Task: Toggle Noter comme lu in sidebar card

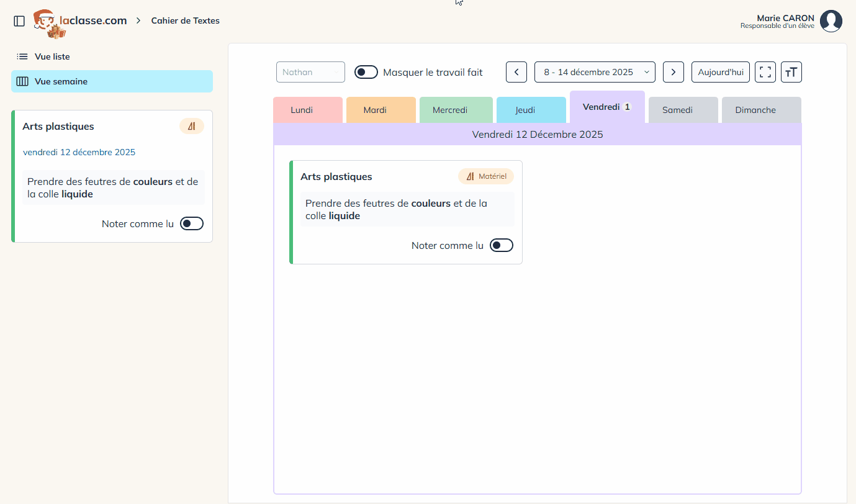Action: pos(192,223)
